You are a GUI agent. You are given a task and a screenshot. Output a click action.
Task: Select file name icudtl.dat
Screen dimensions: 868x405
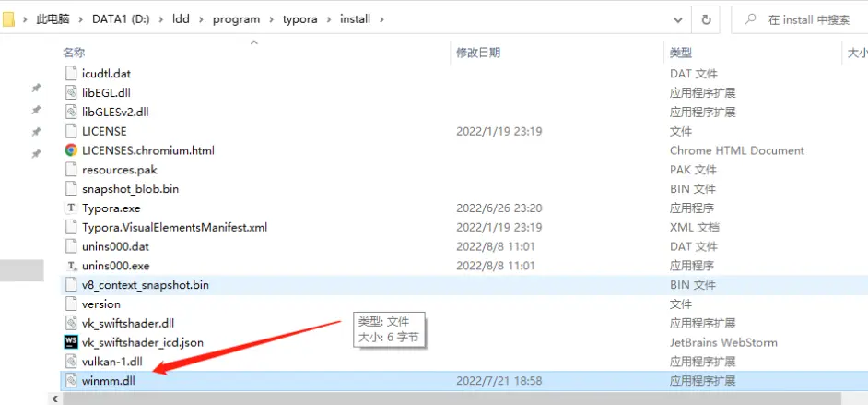106,73
